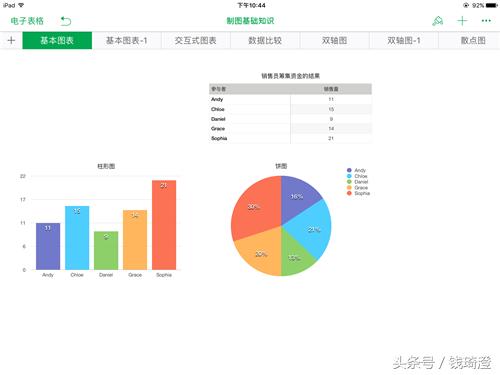Select Sophia's value cell 21
500x375 pixels.
(x=331, y=138)
